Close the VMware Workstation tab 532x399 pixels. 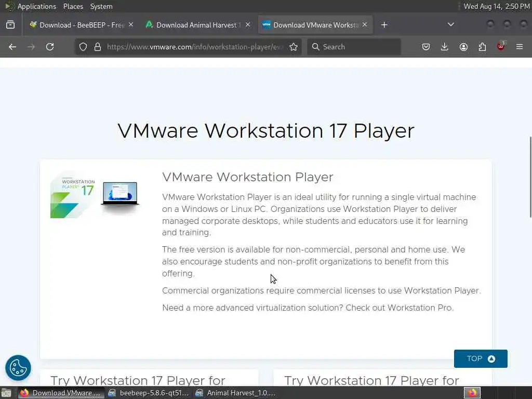(x=365, y=25)
